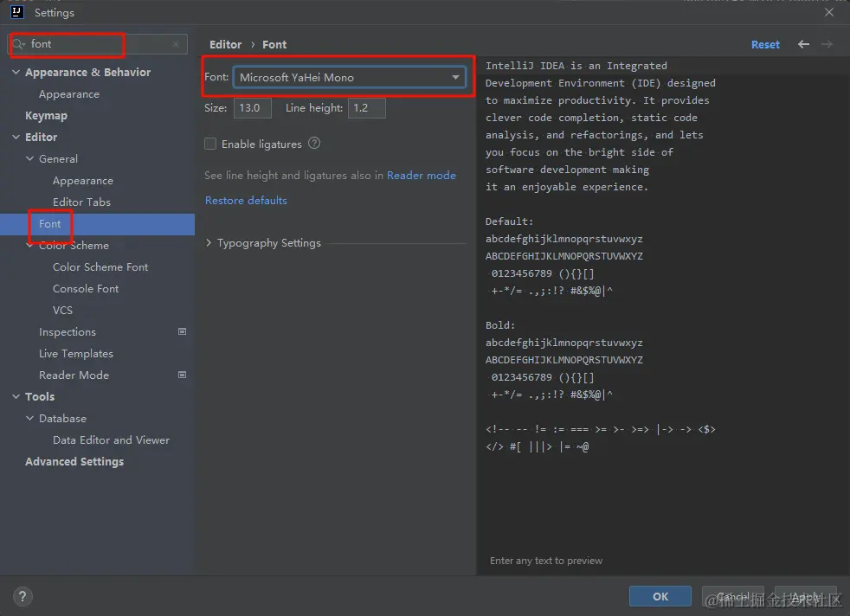Open the Inspections settings page
Screen dimensions: 850x616
click(68, 332)
